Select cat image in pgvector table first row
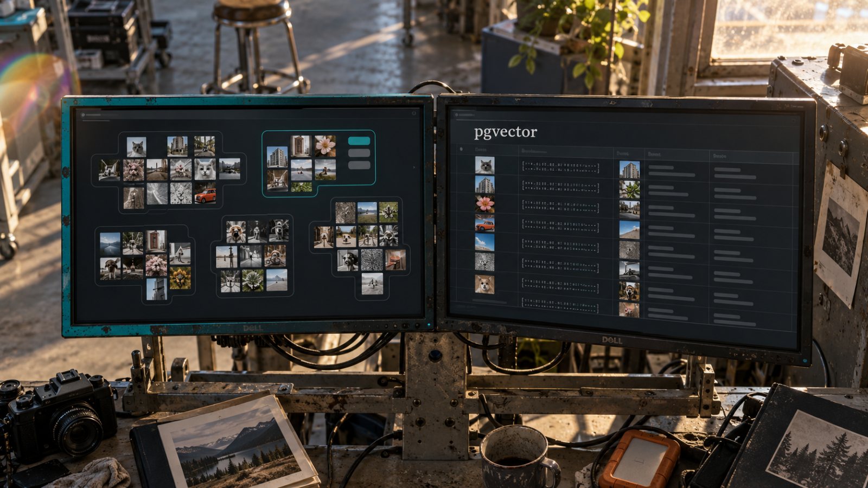868x488 pixels. click(x=484, y=165)
